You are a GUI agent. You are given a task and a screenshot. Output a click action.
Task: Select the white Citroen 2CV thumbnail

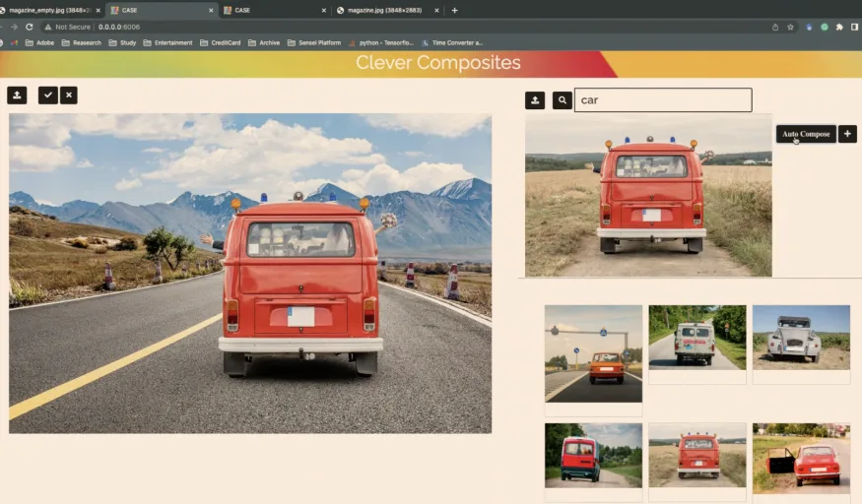pyautogui.click(x=801, y=337)
